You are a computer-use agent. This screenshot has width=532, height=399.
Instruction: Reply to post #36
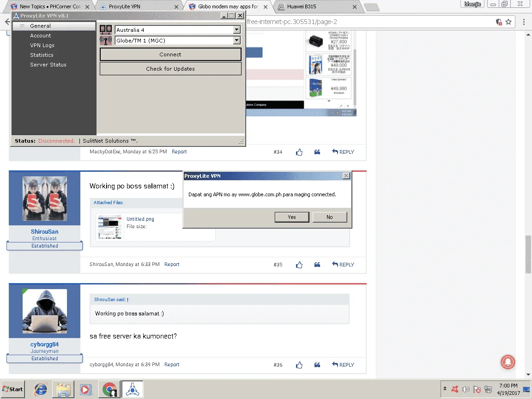click(x=343, y=365)
